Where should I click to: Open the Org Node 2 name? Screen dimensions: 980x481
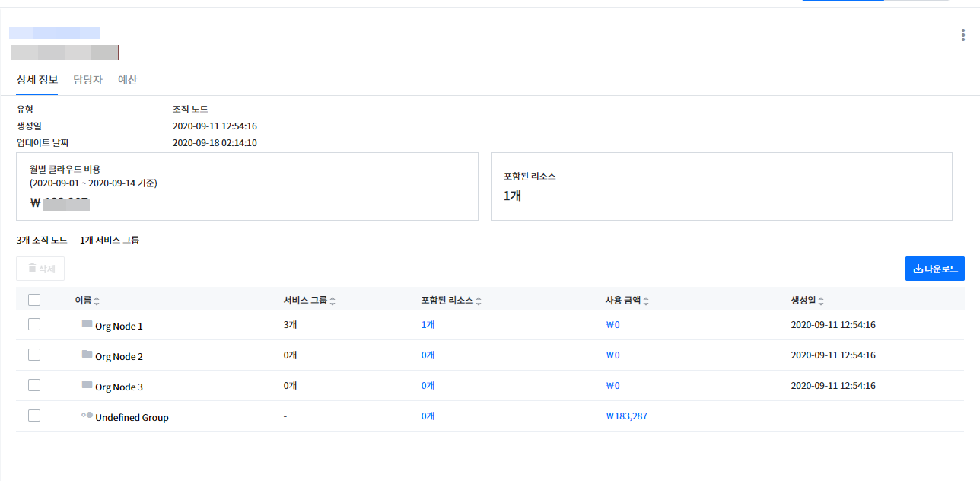coord(119,357)
